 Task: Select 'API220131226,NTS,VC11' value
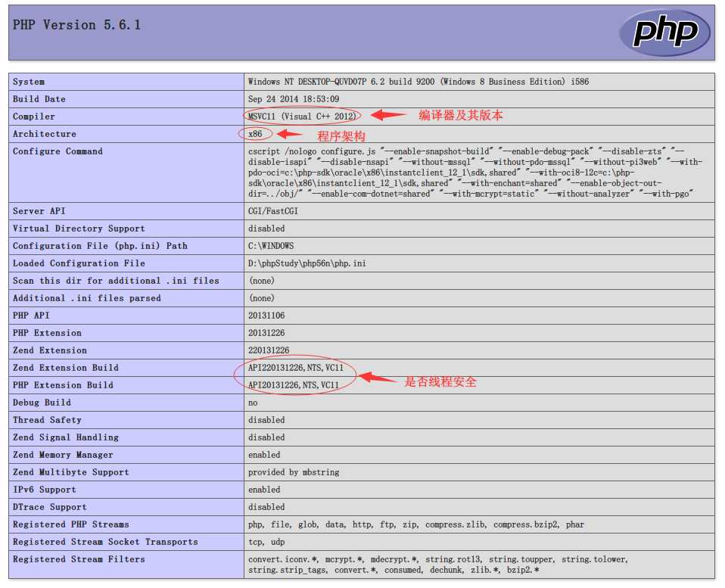296,368
